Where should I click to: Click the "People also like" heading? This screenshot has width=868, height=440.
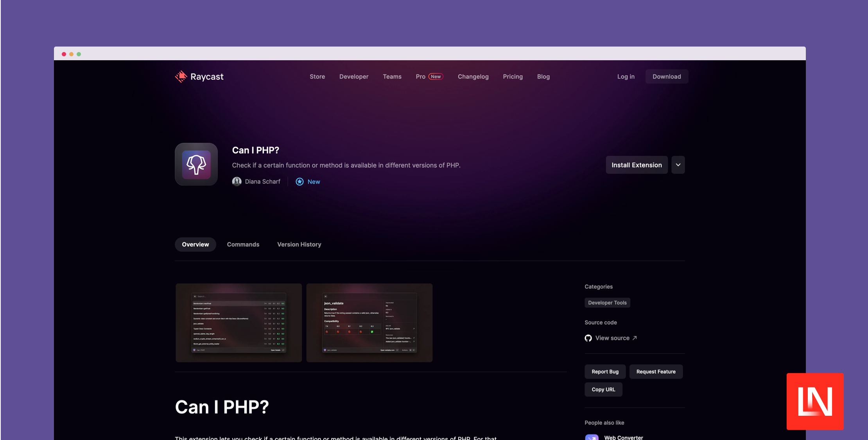604,423
